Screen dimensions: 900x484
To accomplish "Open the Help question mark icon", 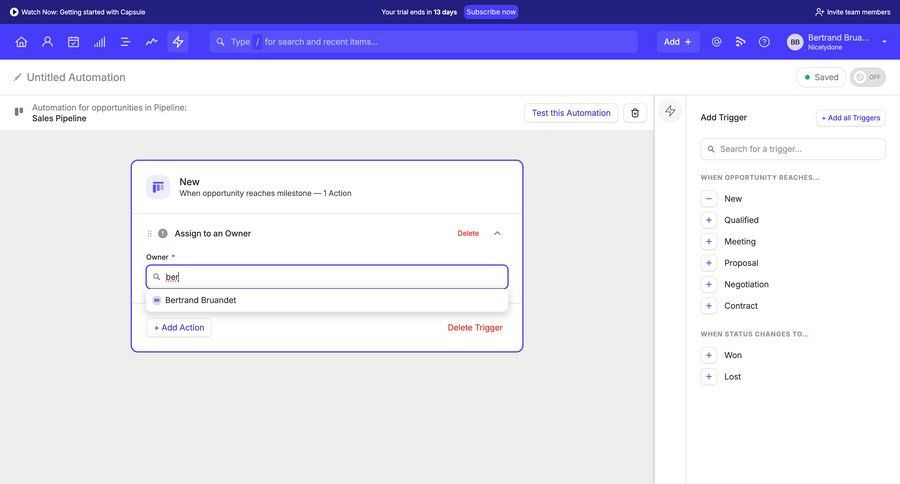I will [764, 42].
